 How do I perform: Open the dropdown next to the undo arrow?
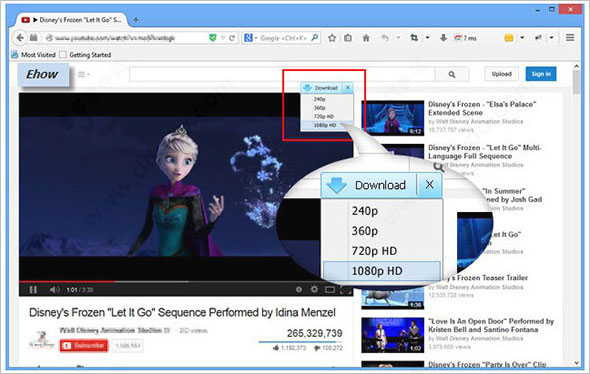[x=398, y=38]
